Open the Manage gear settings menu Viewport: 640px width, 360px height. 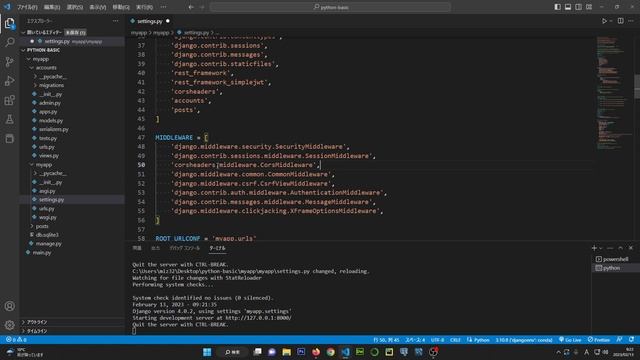click(9, 325)
